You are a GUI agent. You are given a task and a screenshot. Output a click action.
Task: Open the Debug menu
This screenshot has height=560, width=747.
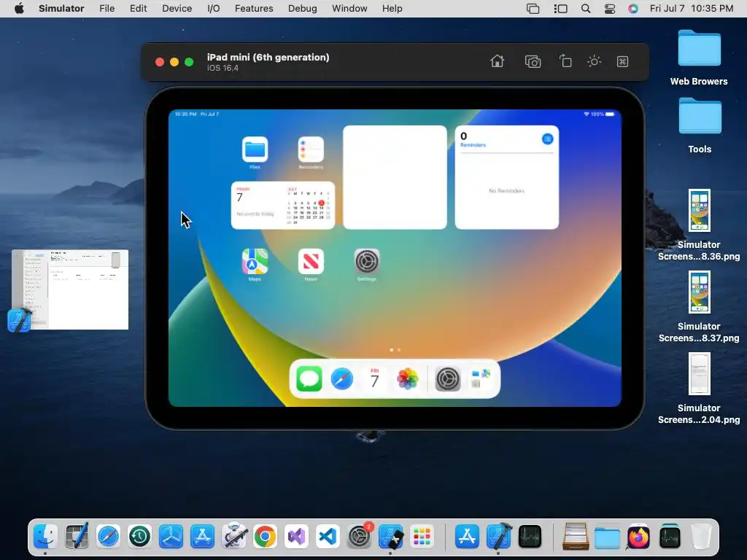tap(303, 9)
